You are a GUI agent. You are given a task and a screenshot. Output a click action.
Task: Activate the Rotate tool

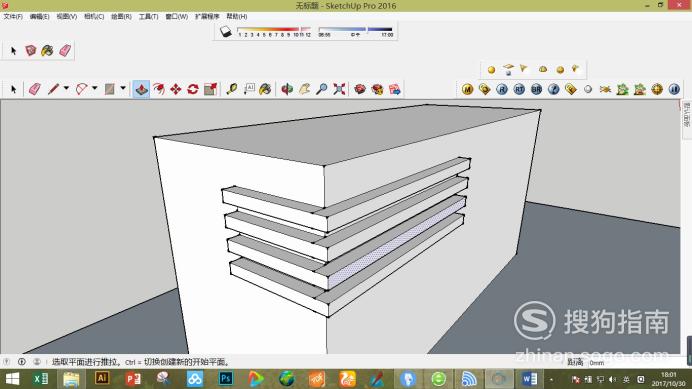(x=193, y=89)
